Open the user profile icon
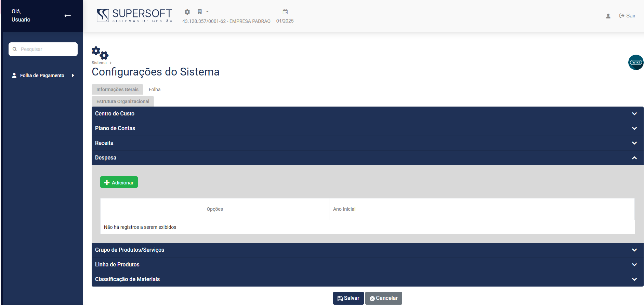The width and height of the screenshot is (644, 305). point(608,16)
